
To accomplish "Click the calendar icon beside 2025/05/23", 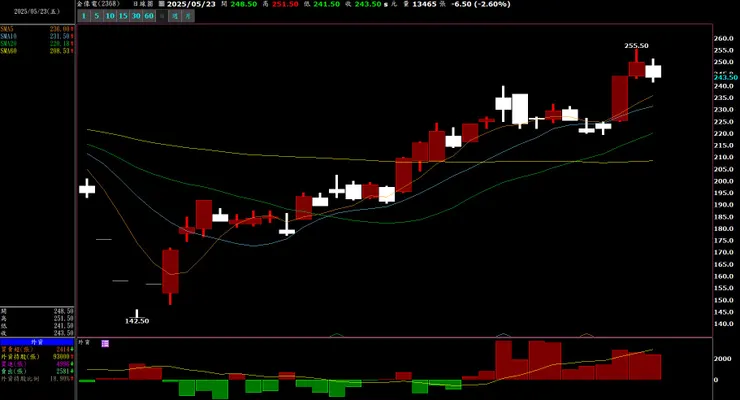I will point(161,4).
